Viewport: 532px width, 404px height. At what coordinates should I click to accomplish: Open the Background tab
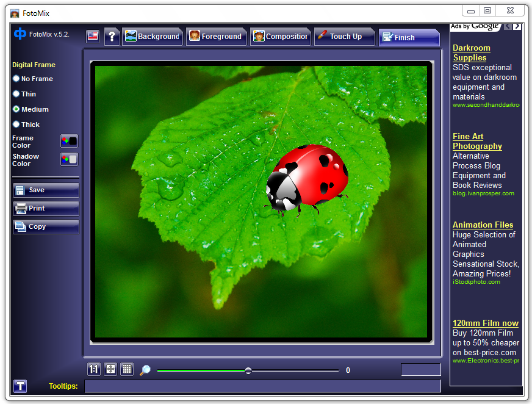[x=153, y=37]
